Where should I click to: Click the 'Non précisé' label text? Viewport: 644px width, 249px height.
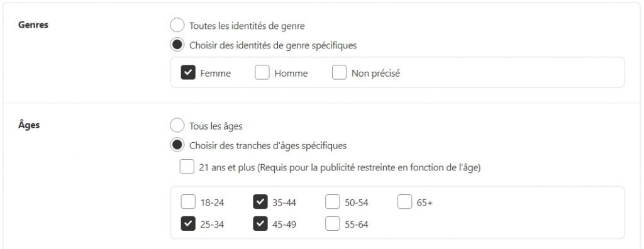coord(376,74)
